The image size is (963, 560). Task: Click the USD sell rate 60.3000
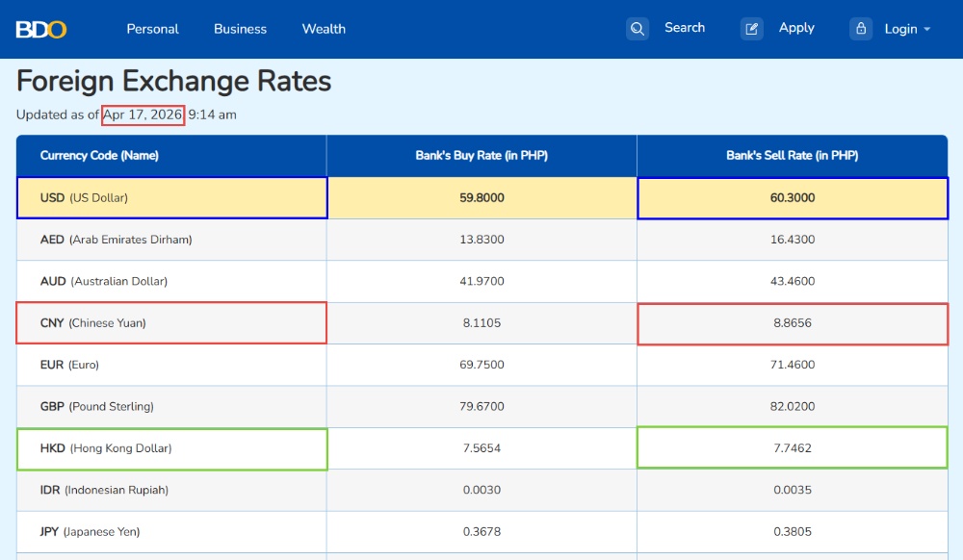[x=793, y=197]
